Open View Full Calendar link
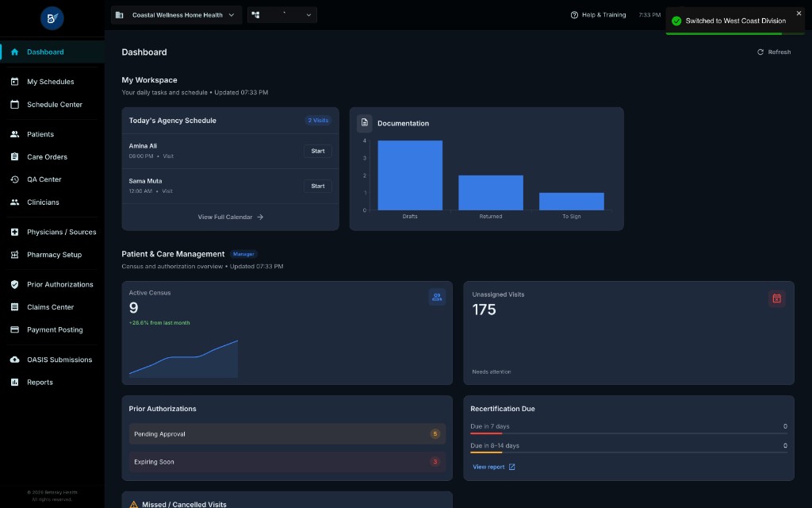Screen dimensions: 812x508 [x=231, y=217]
